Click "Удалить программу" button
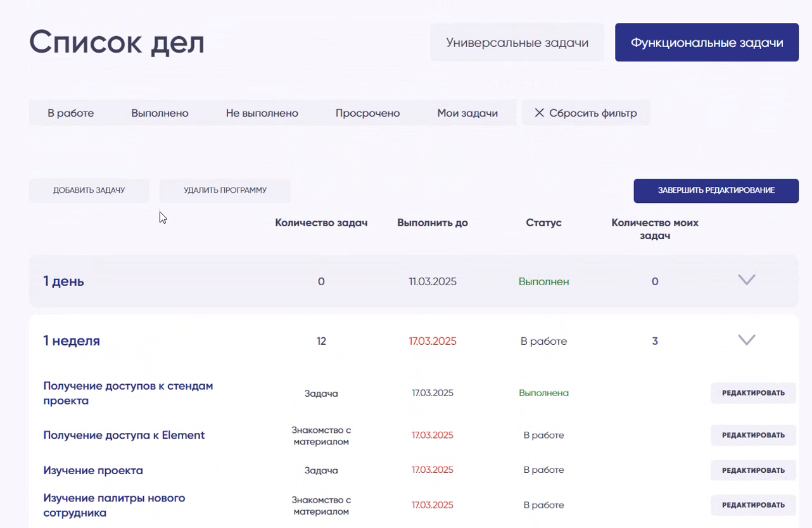The width and height of the screenshot is (812, 528). tap(225, 190)
